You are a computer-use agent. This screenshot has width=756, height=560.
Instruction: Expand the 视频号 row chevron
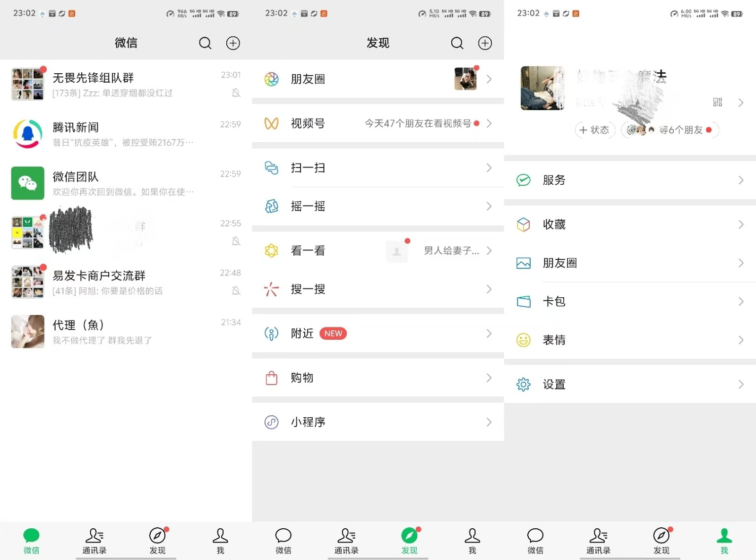489,123
